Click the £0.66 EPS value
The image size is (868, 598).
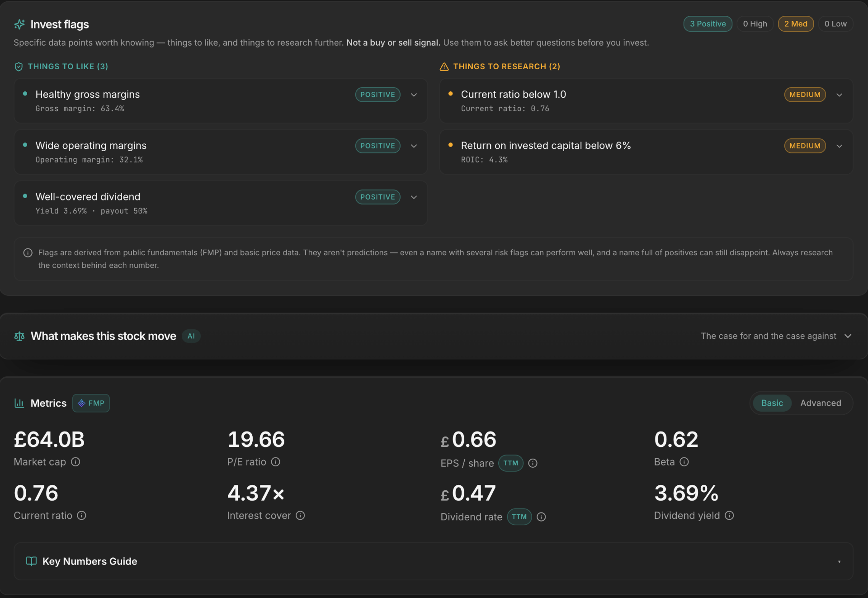(x=468, y=440)
